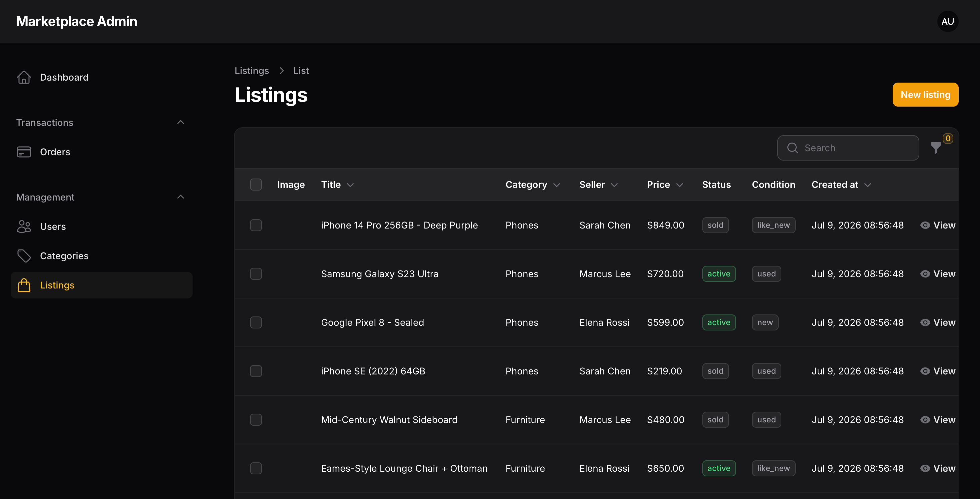This screenshot has width=980, height=499.
Task: Go to Orders in the sidebar
Action: pyautogui.click(x=102, y=152)
